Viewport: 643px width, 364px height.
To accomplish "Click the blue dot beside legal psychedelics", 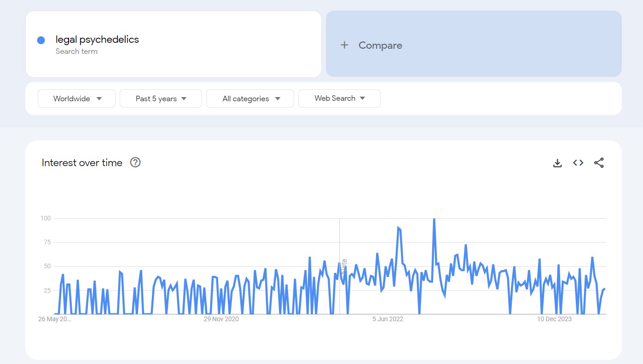I will (x=41, y=40).
